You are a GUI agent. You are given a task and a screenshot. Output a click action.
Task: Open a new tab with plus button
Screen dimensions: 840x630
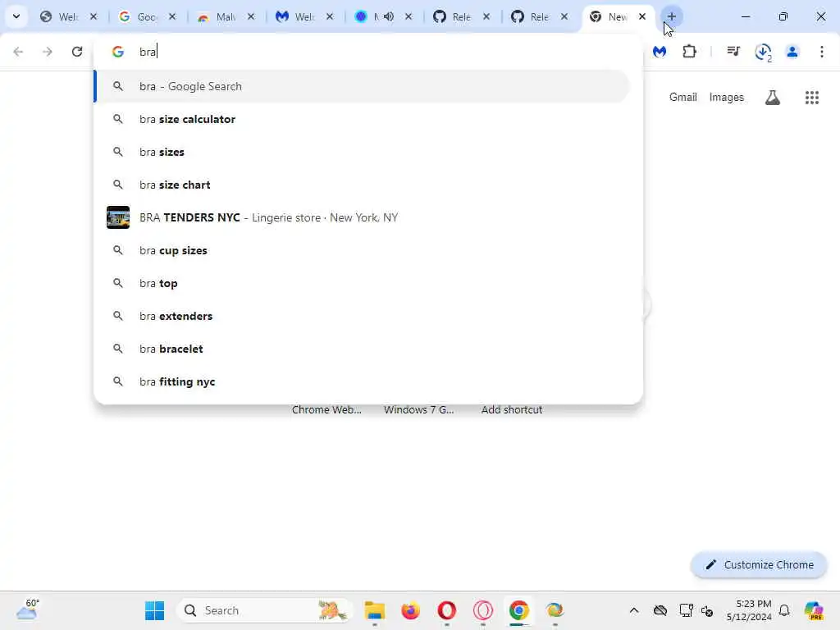[672, 16]
